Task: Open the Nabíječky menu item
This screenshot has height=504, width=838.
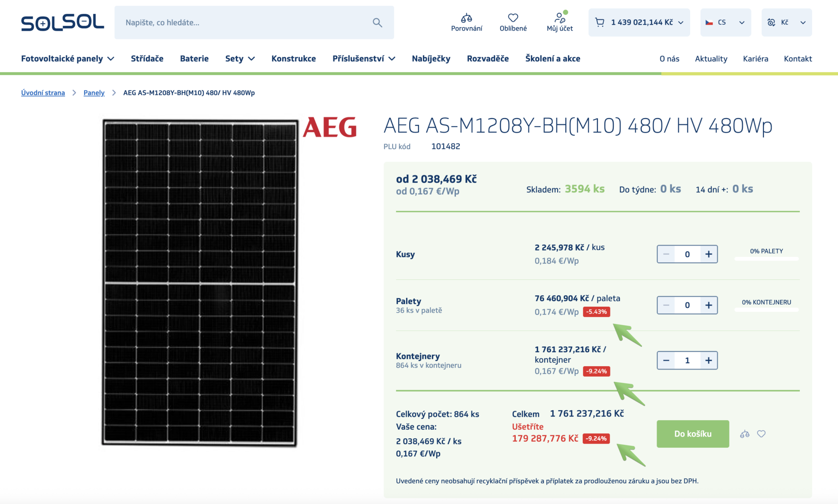Action: (431, 59)
